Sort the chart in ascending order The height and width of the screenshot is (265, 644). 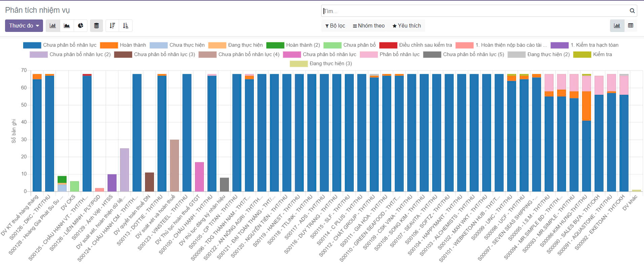pyautogui.click(x=125, y=26)
